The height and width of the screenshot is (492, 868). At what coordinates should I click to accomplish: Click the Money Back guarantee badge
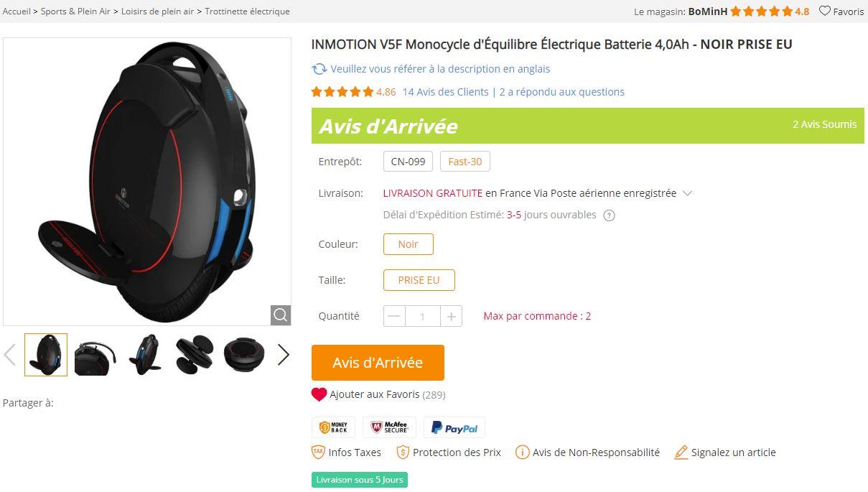point(333,428)
